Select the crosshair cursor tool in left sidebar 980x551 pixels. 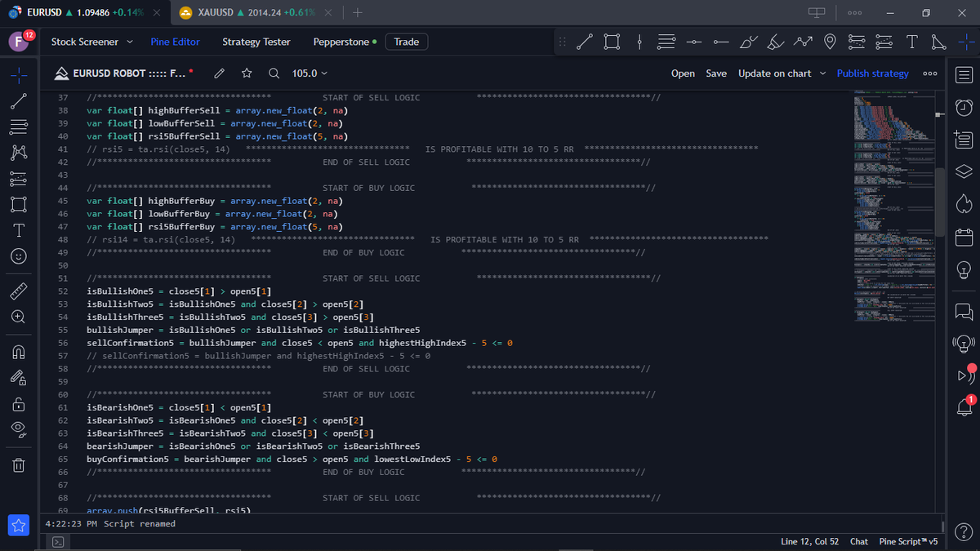pyautogui.click(x=20, y=76)
